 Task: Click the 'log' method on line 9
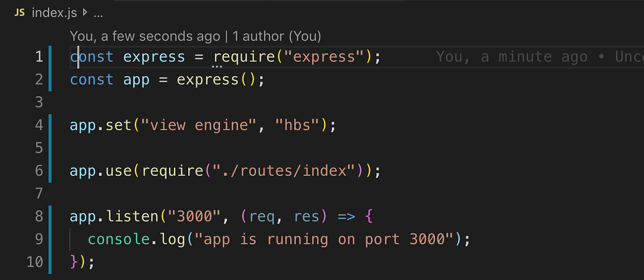click(172, 240)
